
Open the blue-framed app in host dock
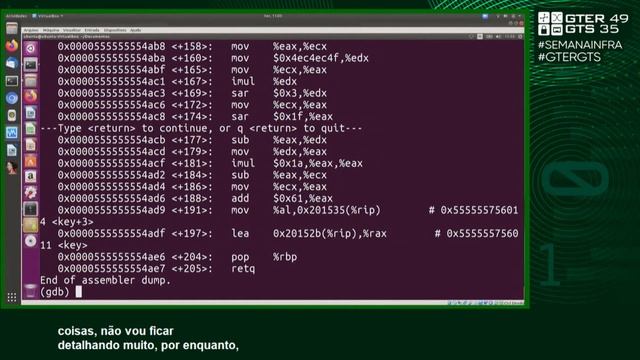pos(11,133)
